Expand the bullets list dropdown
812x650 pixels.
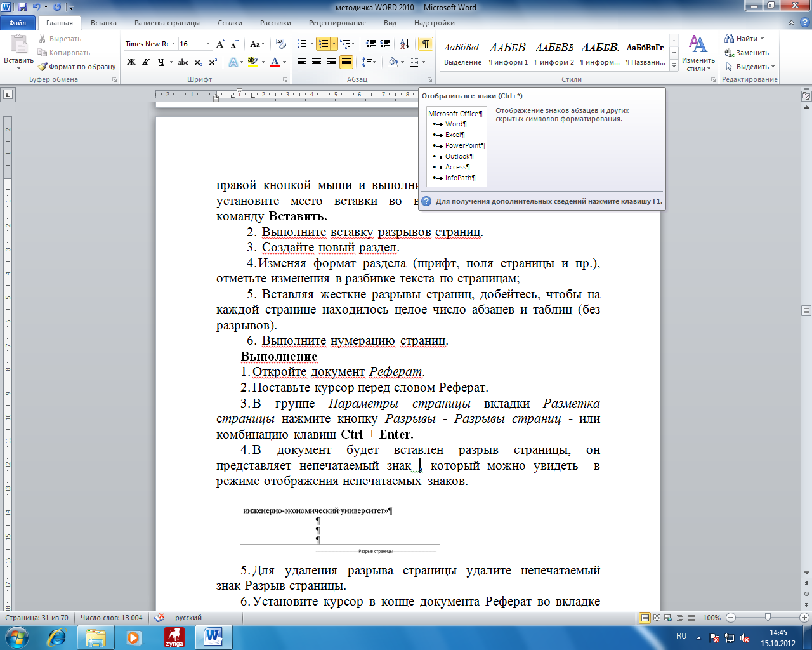(311, 44)
